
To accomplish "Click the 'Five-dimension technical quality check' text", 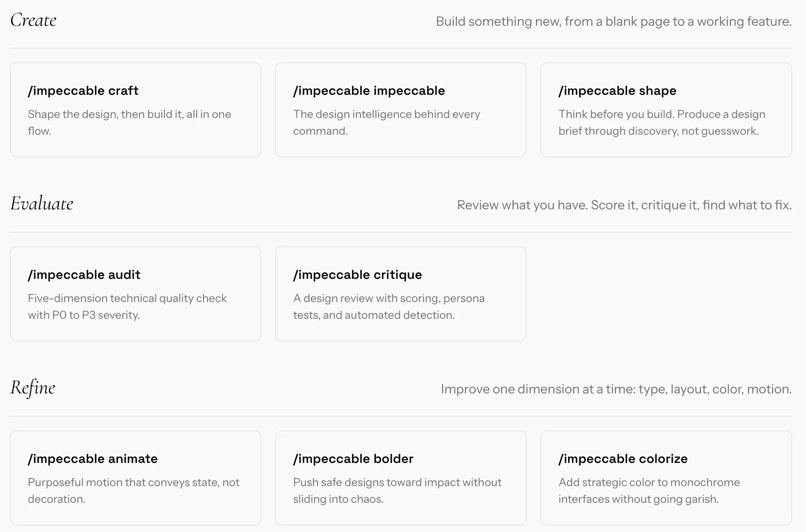I will click(127, 307).
